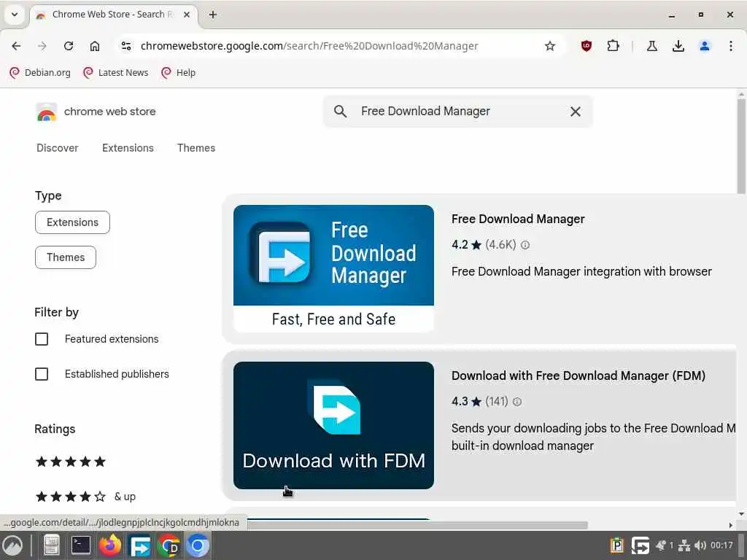Screen dimensions: 747x560
Task: Open a new tab with plus button
Action: coord(213,15)
